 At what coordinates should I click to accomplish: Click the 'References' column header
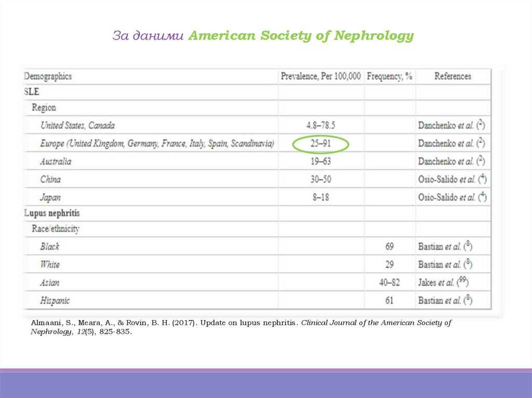coord(453,76)
